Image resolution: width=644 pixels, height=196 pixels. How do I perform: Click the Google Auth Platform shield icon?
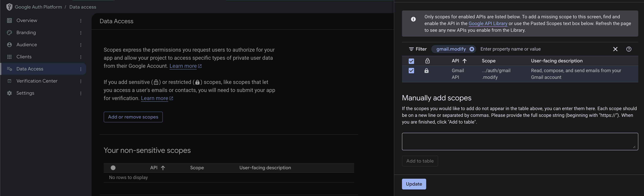coord(9,7)
